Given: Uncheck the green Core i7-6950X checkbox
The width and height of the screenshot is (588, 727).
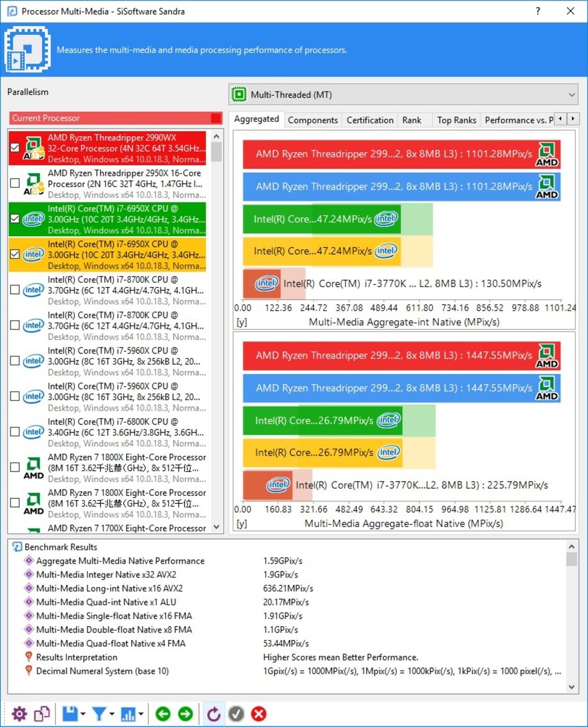Looking at the screenshot, I should [15, 218].
